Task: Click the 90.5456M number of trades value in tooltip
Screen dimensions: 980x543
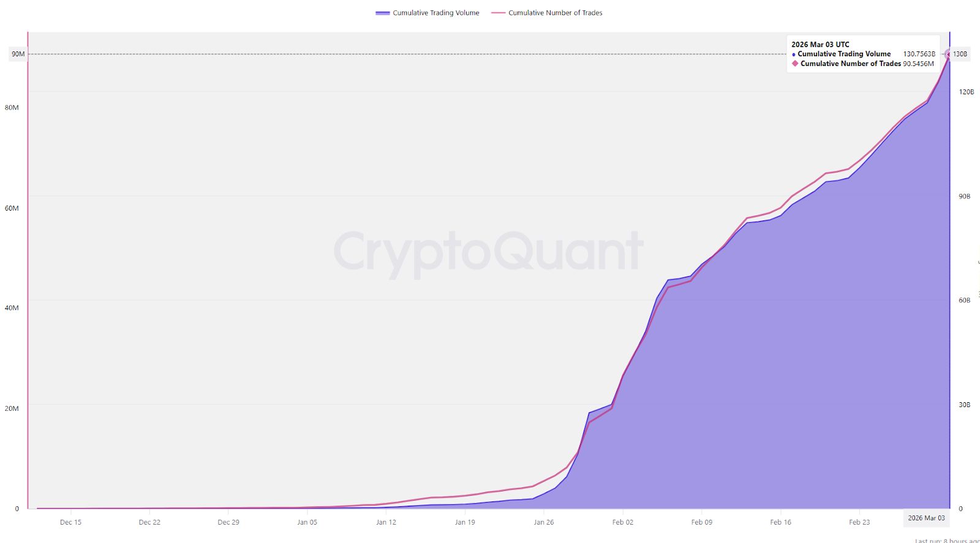Action: tap(918, 64)
